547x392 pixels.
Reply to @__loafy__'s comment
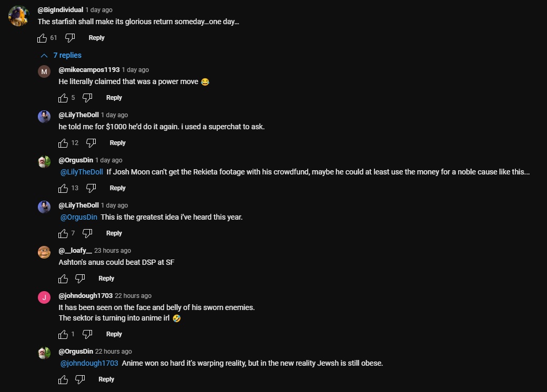106,278
